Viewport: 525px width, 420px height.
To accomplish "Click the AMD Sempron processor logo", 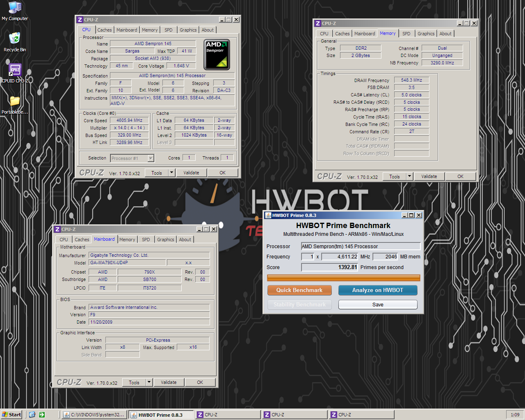I will [x=217, y=55].
